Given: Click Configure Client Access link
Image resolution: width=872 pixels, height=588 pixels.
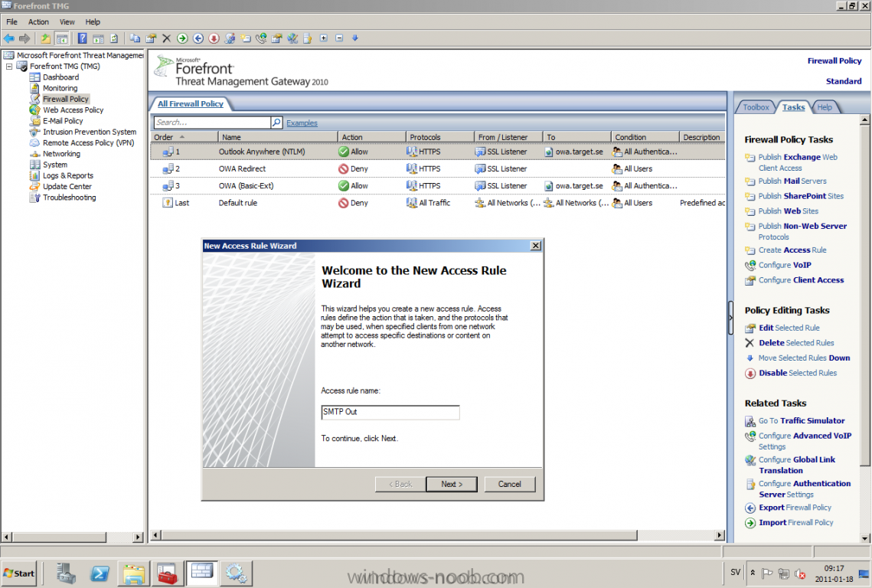Looking at the screenshot, I should [802, 280].
